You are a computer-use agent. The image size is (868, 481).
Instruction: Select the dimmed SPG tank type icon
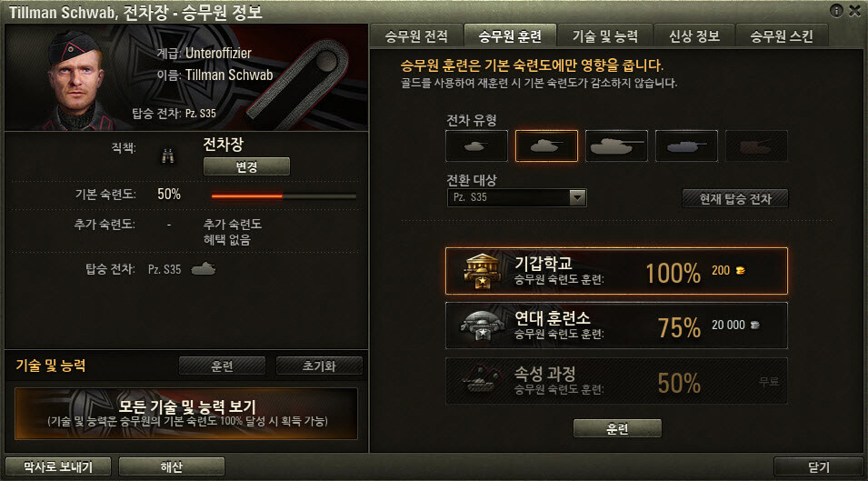click(x=756, y=146)
